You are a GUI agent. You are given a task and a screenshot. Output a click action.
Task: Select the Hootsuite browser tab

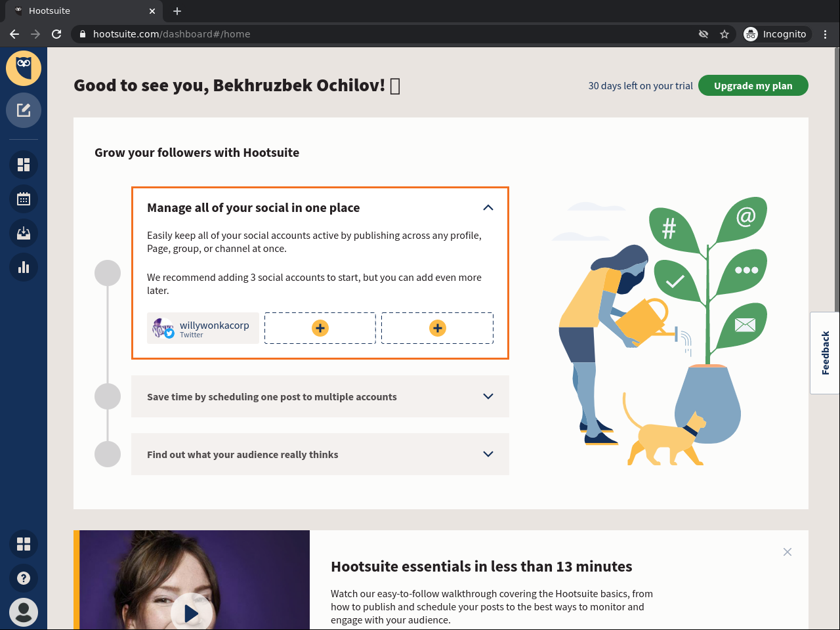(83, 11)
